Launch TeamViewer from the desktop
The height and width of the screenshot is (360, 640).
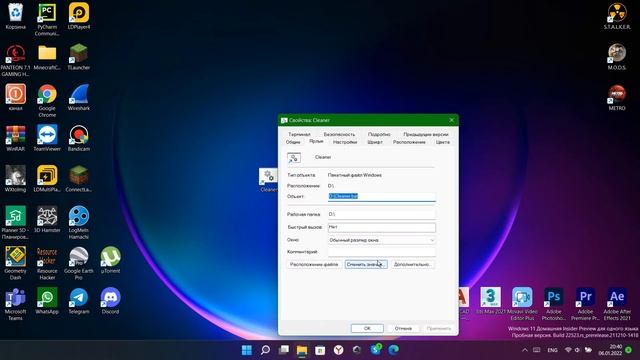click(x=47, y=138)
